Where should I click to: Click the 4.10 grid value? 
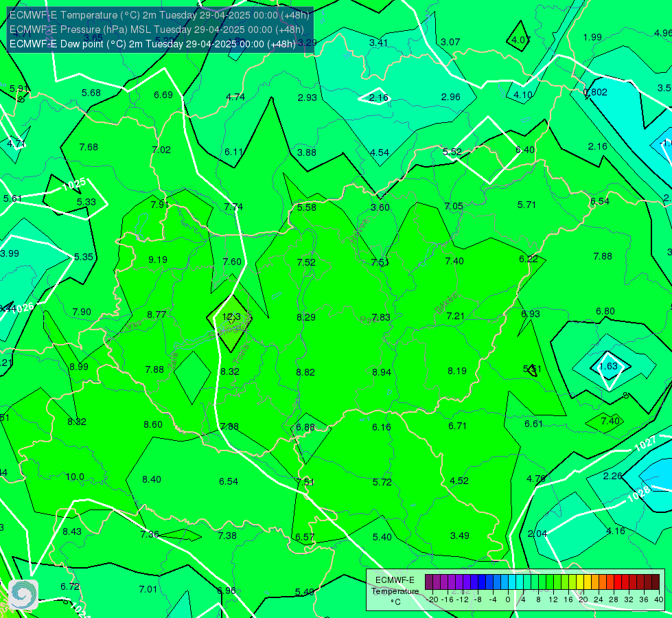pyautogui.click(x=523, y=95)
